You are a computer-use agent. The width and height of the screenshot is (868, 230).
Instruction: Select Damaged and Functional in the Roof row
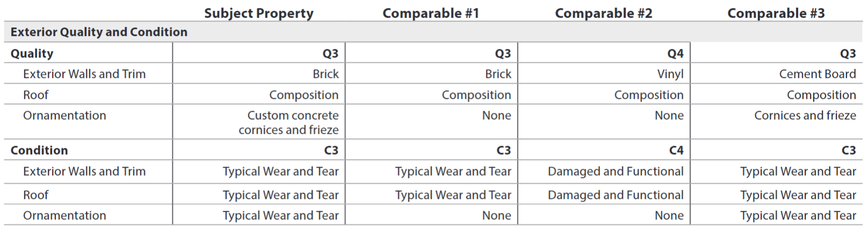pos(616,195)
